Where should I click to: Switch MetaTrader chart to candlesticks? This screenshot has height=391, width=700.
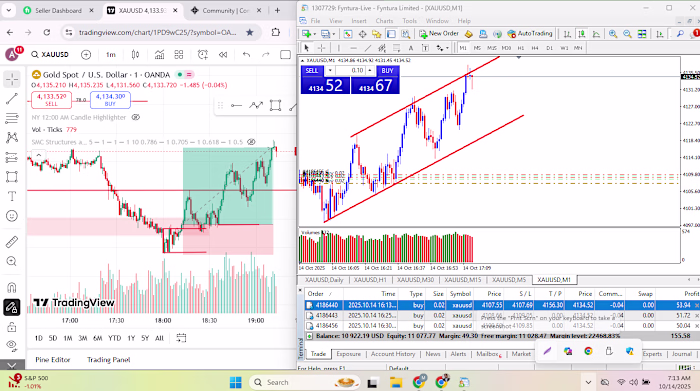(x=581, y=34)
